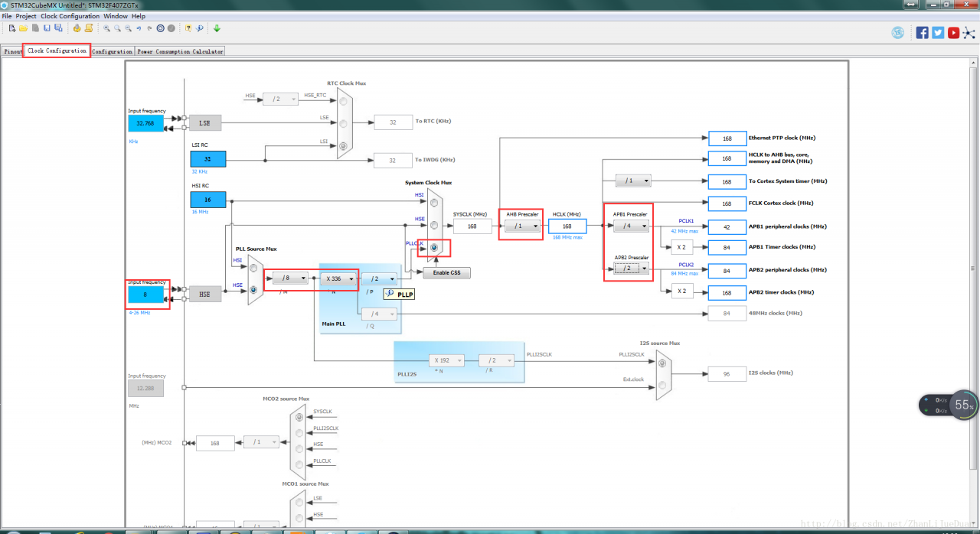Open the Clock Configuration menu
This screenshot has height=534, width=980.
(x=70, y=16)
